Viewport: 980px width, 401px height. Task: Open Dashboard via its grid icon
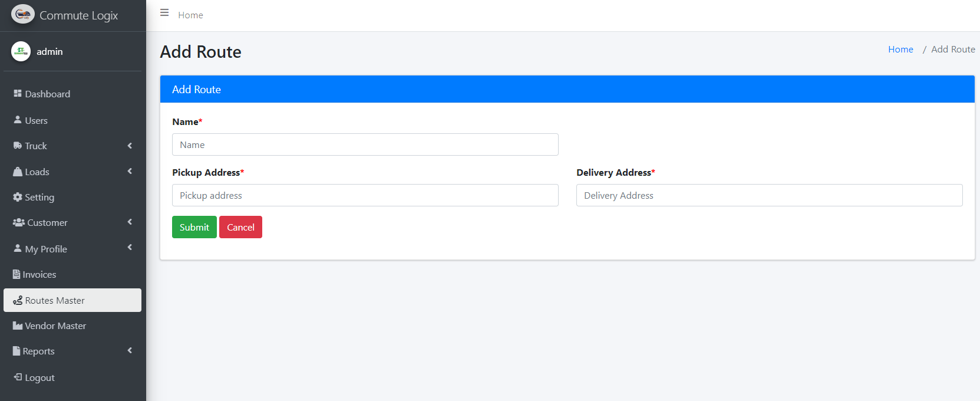[x=18, y=94]
